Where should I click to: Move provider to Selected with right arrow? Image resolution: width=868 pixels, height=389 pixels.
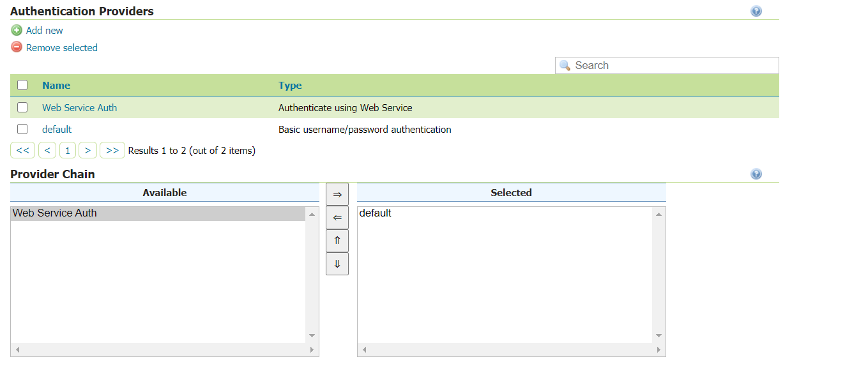pyautogui.click(x=337, y=195)
